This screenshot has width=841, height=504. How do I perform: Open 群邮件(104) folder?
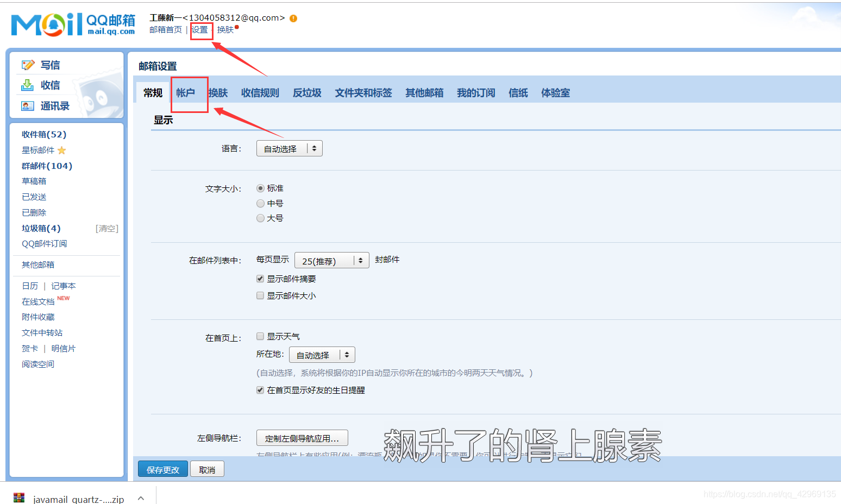tap(47, 166)
